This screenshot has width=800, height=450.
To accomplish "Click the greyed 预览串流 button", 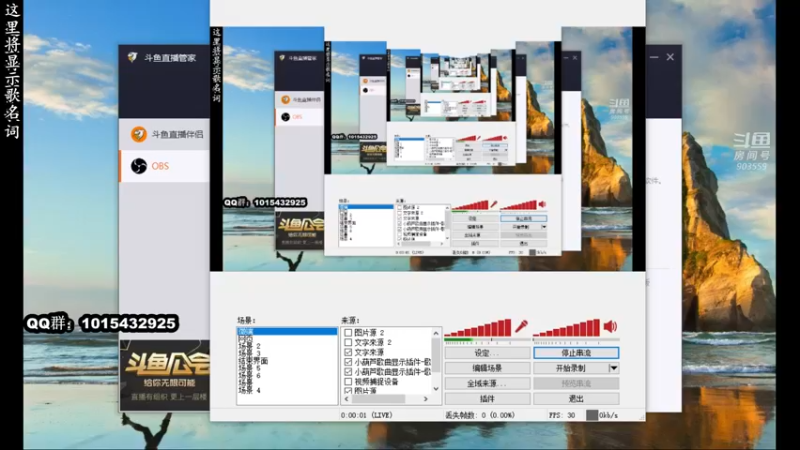I will tap(576, 383).
